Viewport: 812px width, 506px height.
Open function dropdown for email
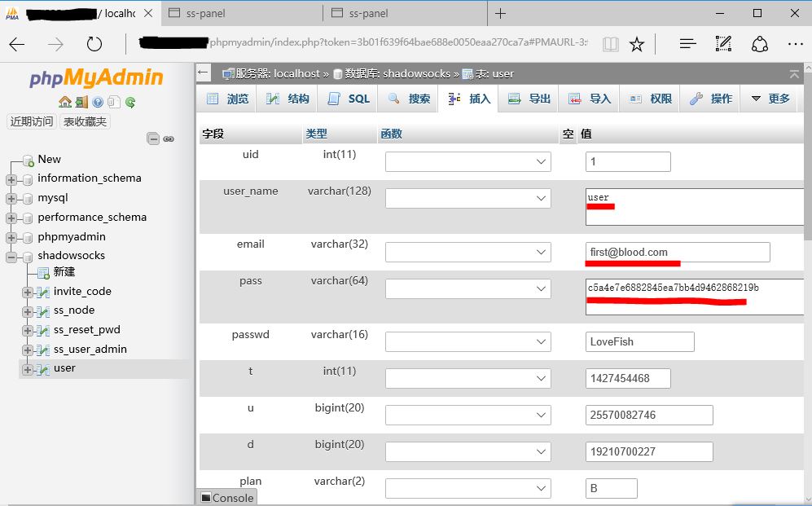(468, 253)
